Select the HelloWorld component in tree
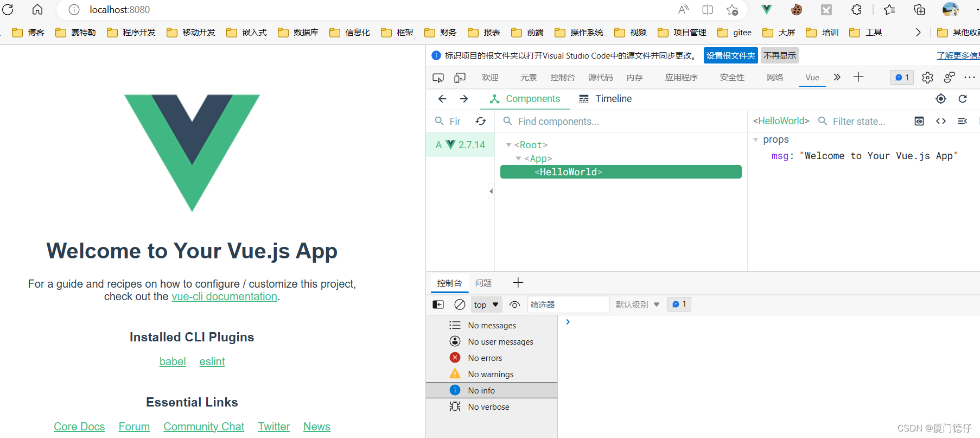980x438 pixels. (x=621, y=172)
